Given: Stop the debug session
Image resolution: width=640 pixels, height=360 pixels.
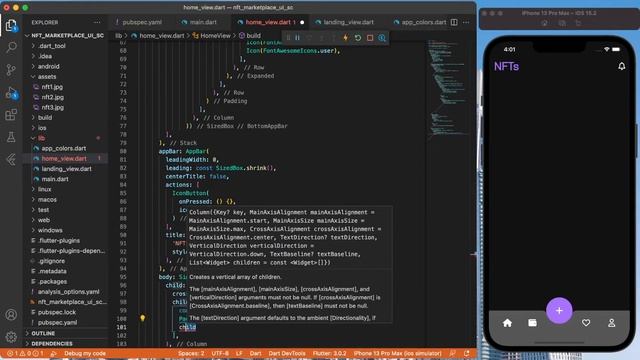Looking at the screenshot, I should click(370, 38).
